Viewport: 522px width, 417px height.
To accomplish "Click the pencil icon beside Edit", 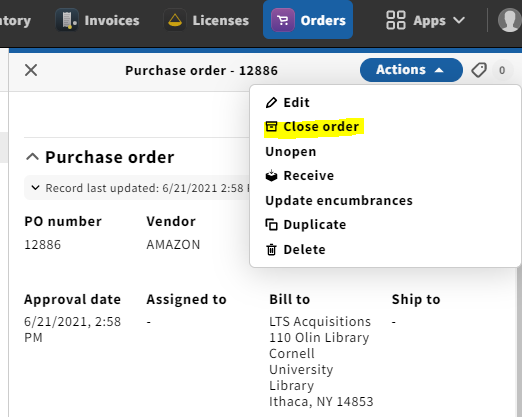I will (271, 103).
